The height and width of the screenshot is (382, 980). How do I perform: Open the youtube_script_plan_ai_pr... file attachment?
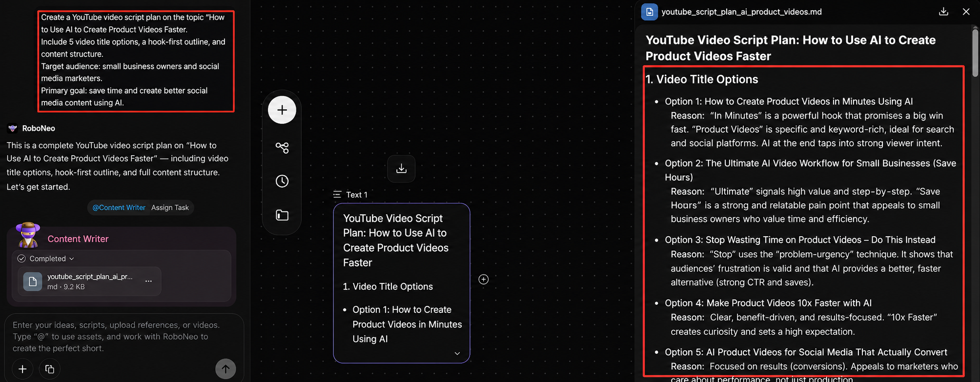click(89, 281)
